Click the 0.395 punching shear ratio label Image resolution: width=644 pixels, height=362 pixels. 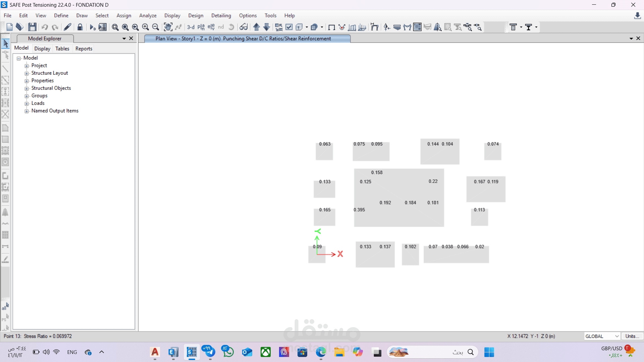(x=359, y=210)
